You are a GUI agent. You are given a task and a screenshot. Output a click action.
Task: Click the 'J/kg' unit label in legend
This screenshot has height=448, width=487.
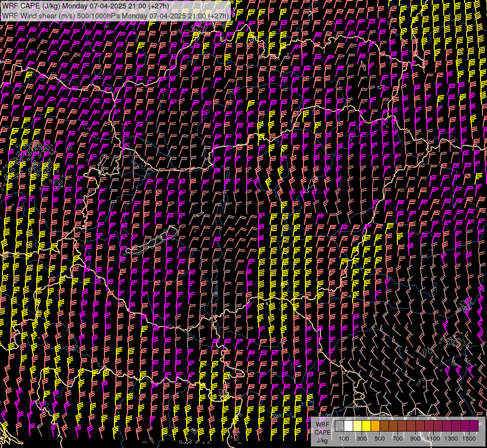tap(322, 441)
